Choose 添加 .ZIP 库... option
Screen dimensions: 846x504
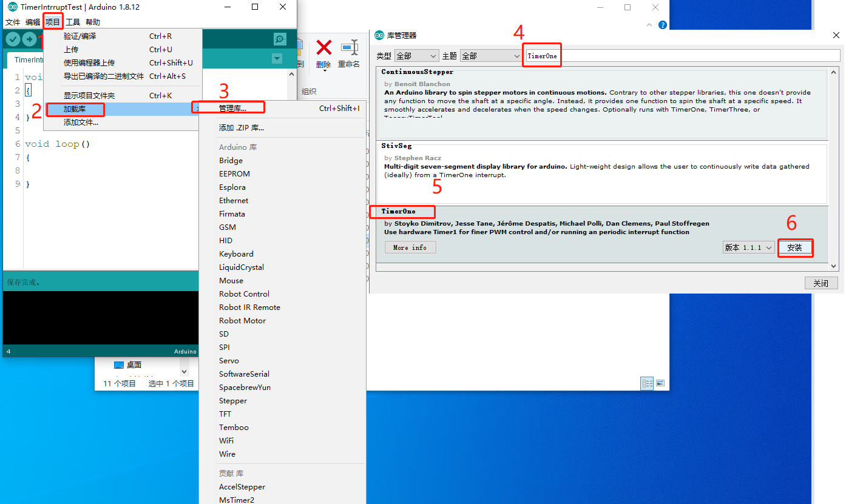[282, 128]
